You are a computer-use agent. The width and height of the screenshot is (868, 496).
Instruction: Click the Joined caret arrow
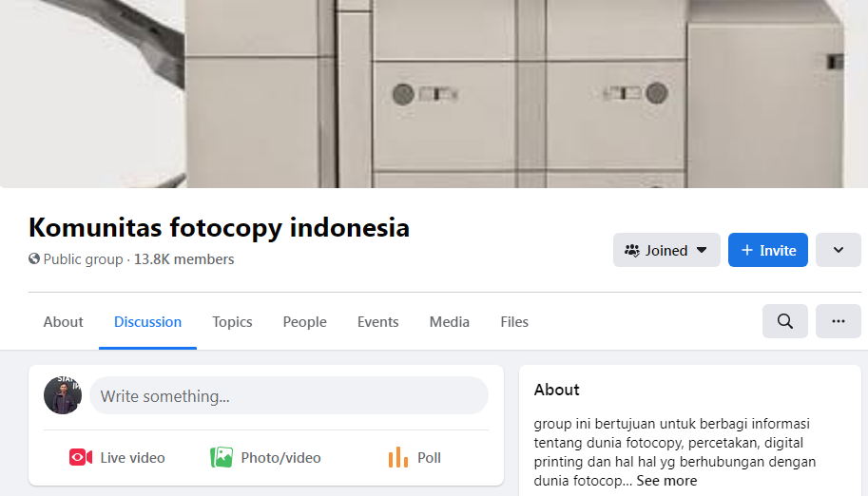tap(702, 250)
